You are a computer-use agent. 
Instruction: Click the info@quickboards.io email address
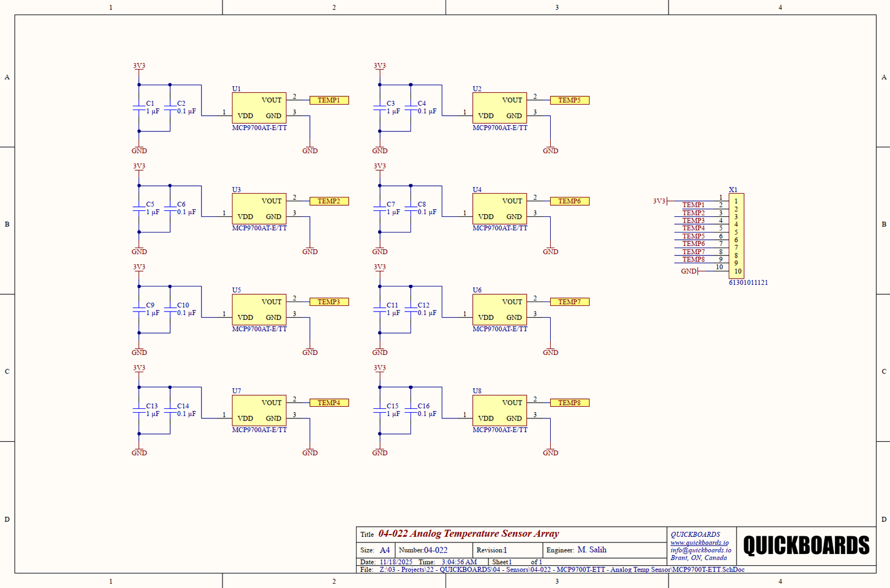point(700,550)
